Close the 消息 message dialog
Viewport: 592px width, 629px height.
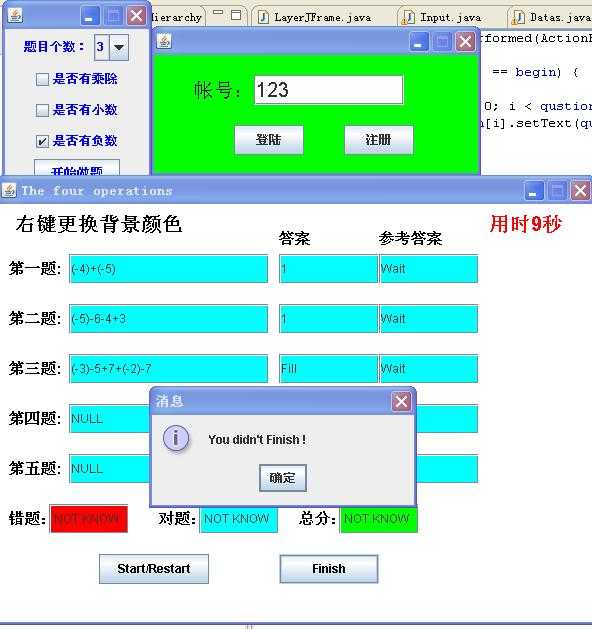coord(401,401)
